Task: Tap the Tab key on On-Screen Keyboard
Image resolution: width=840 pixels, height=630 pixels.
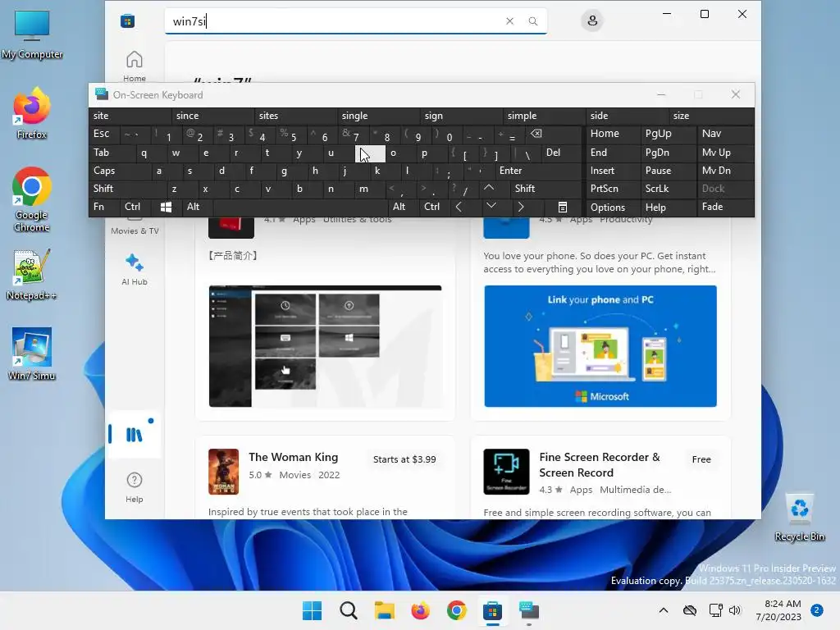Action: pos(112,153)
